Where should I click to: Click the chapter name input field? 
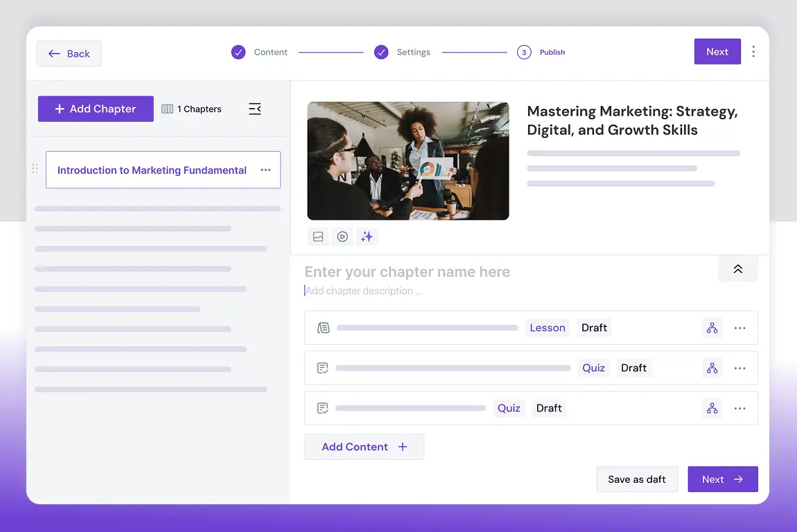(408, 272)
